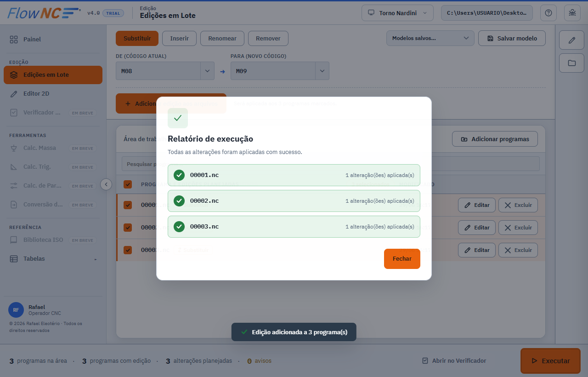
Task: Open the Verificador sidebar item
Action: (53, 113)
